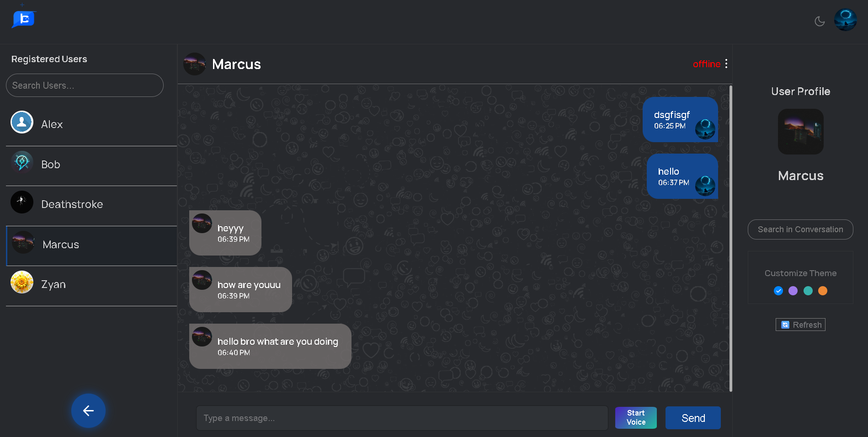Click Alex's avatar icon

22,122
